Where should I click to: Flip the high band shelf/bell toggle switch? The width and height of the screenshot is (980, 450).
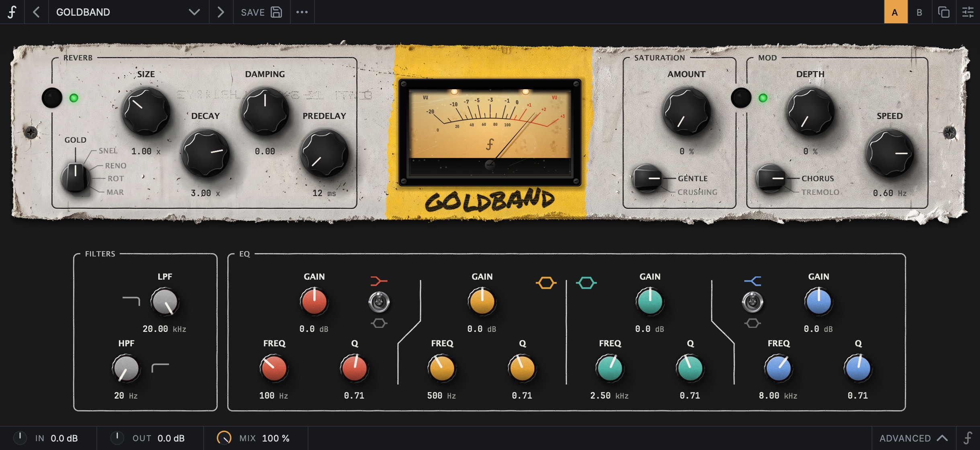point(752,302)
